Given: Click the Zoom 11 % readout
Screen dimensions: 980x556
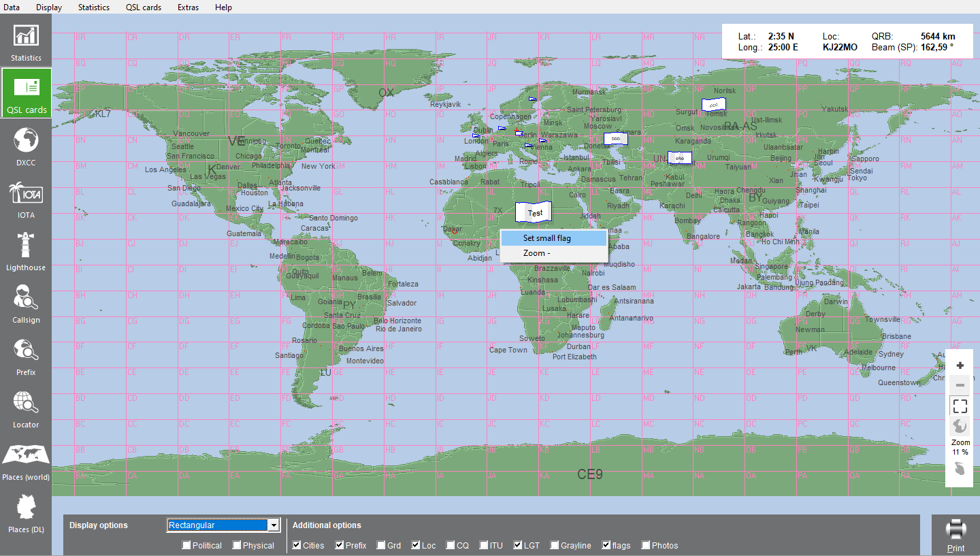Looking at the screenshot, I should (x=960, y=447).
